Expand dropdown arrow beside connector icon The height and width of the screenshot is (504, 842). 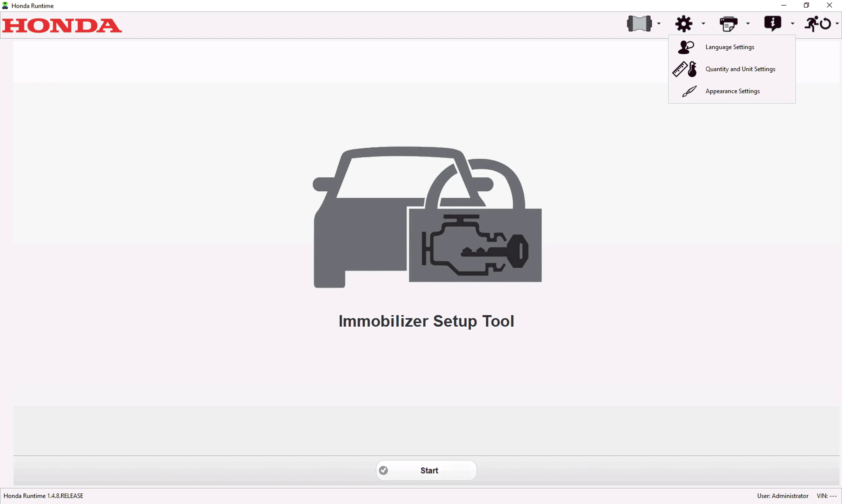(x=659, y=24)
